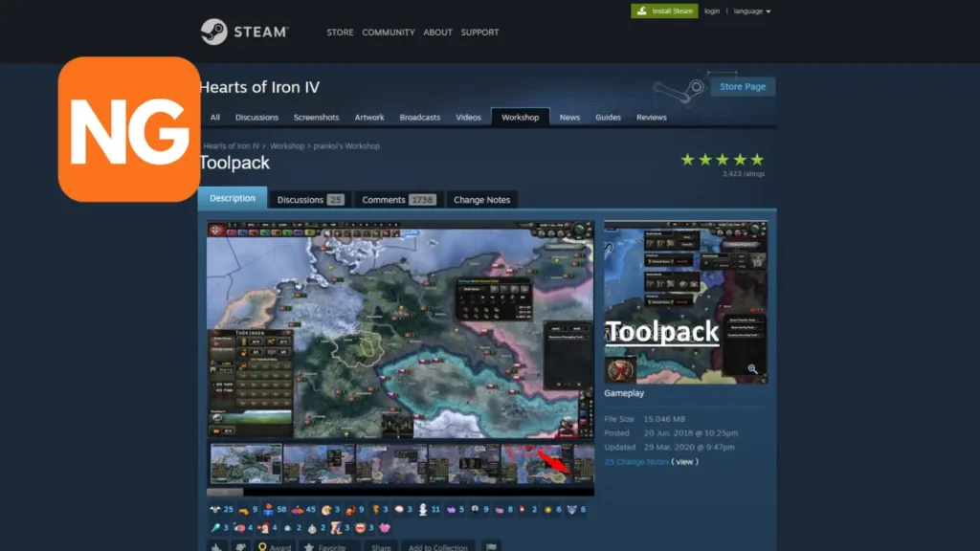Click the Share button

(381, 547)
